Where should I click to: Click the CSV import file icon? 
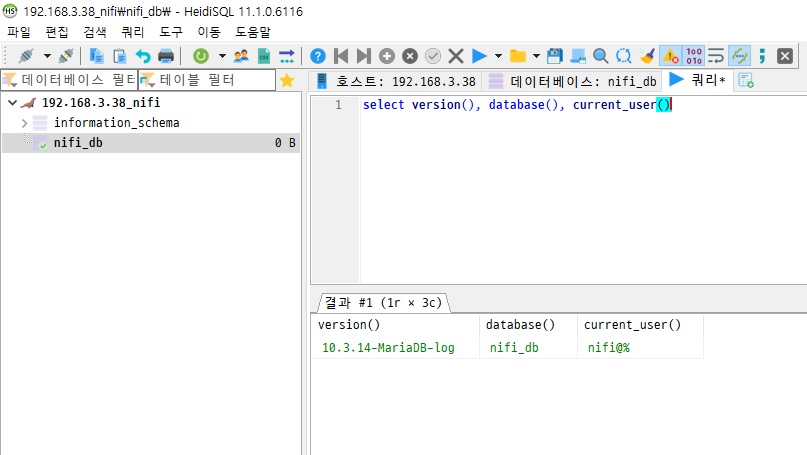coord(264,56)
